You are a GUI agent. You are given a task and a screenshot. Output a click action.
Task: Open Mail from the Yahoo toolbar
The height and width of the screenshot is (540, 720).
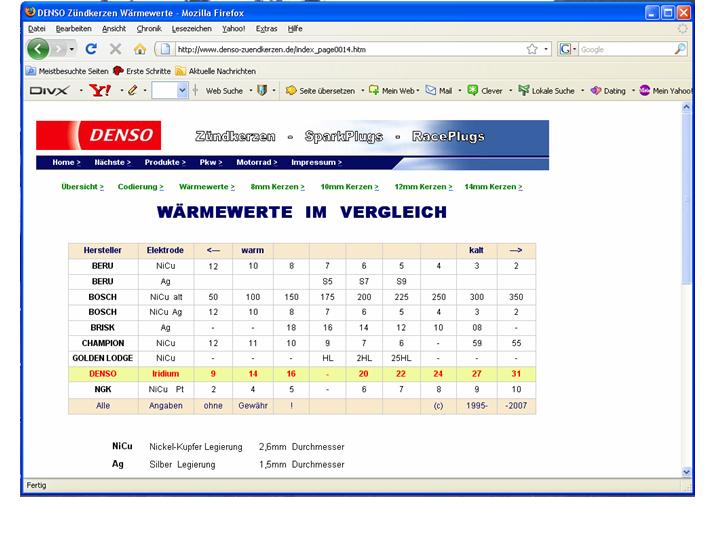(x=439, y=91)
